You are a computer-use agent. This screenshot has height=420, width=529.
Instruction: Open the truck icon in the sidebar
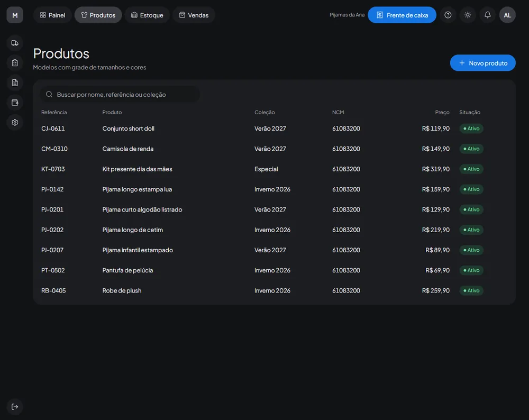(x=15, y=43)
